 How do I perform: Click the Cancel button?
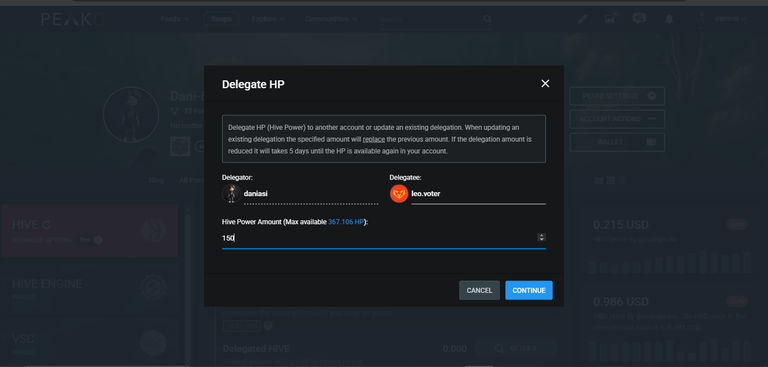[x=480, y=290]
